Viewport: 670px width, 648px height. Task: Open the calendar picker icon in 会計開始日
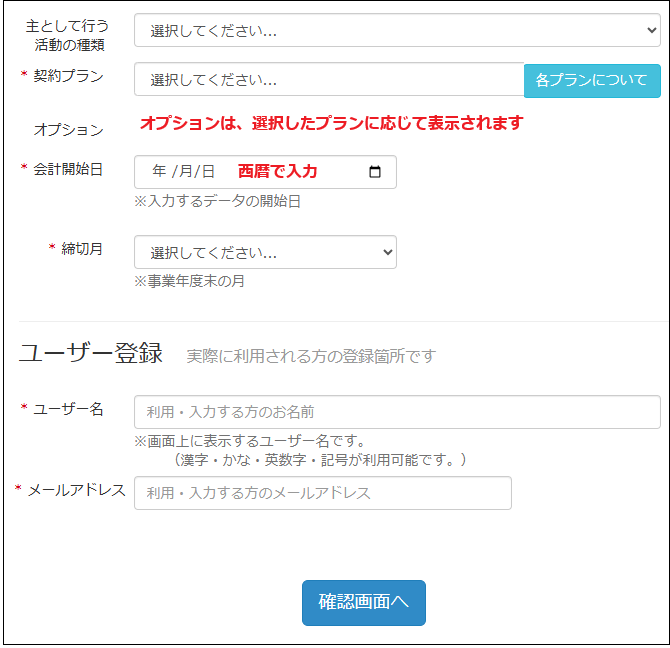point(375,172)
